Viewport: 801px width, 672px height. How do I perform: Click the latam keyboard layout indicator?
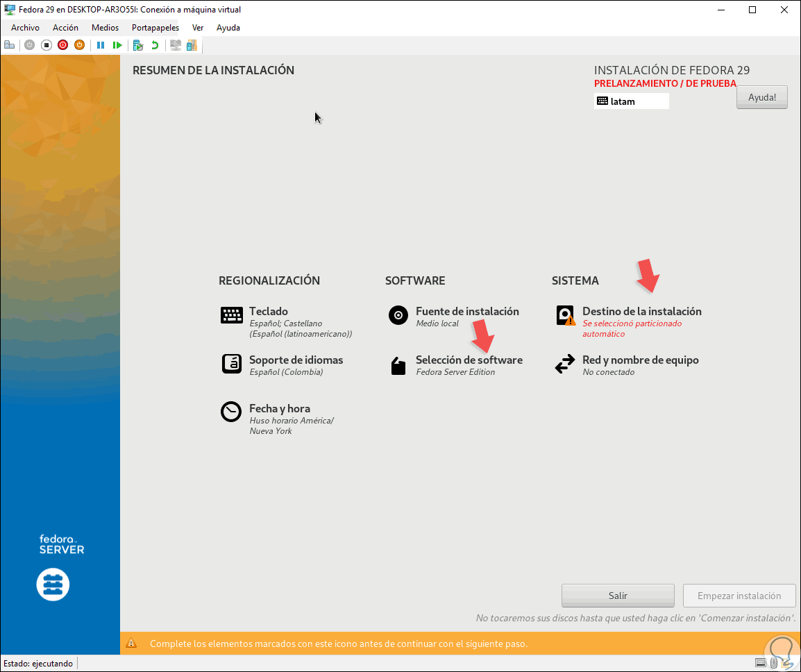tap(632, 101)
